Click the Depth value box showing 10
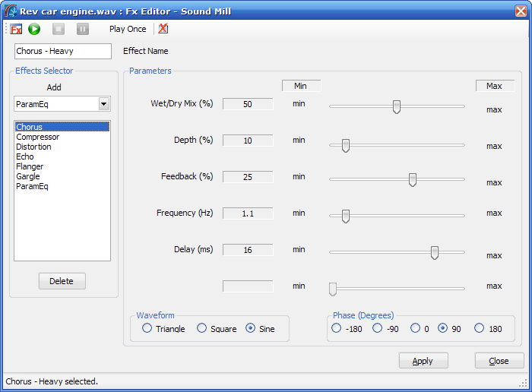The height and width of the screenshot is (392, 532). 248,141
